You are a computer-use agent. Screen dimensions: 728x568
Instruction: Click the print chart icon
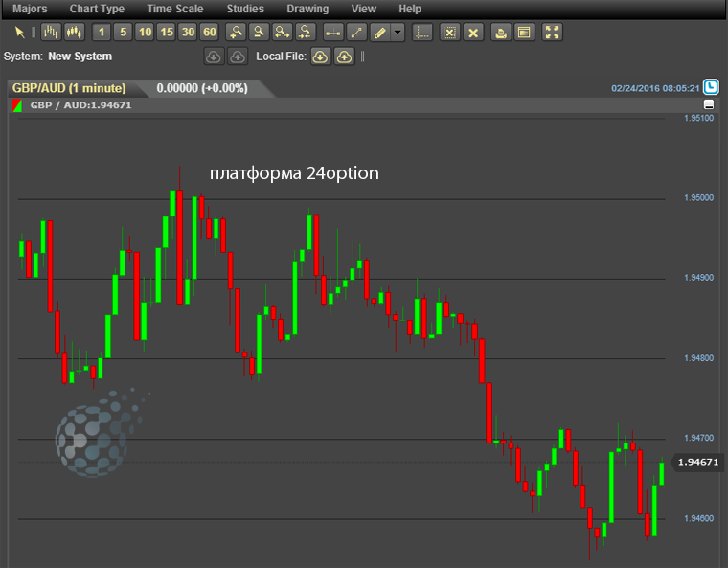pos(501,33)
